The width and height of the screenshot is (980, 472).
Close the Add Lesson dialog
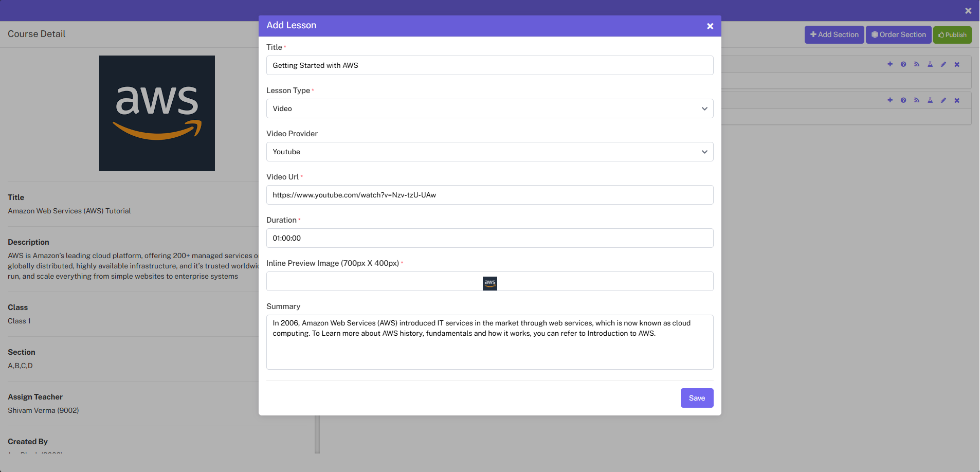pos(710,26)
